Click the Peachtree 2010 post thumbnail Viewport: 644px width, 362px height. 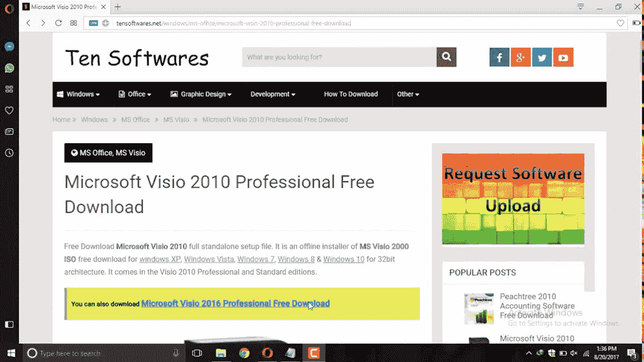[x=479, y=308]
